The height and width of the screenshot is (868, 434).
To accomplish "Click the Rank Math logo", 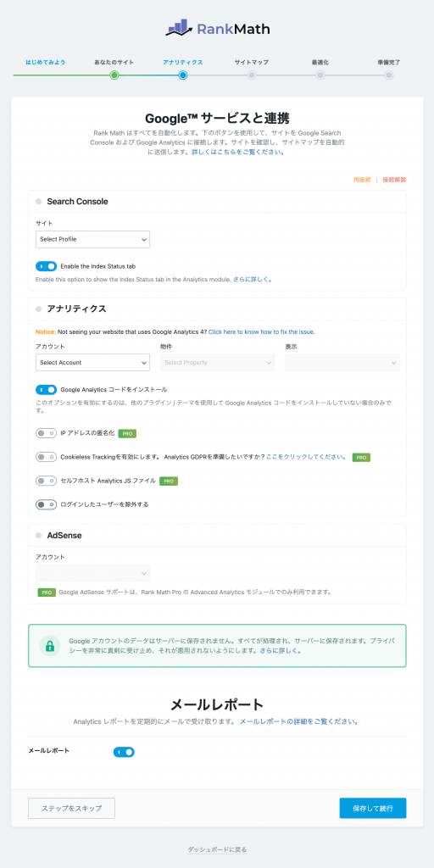I will pos(218,28).
